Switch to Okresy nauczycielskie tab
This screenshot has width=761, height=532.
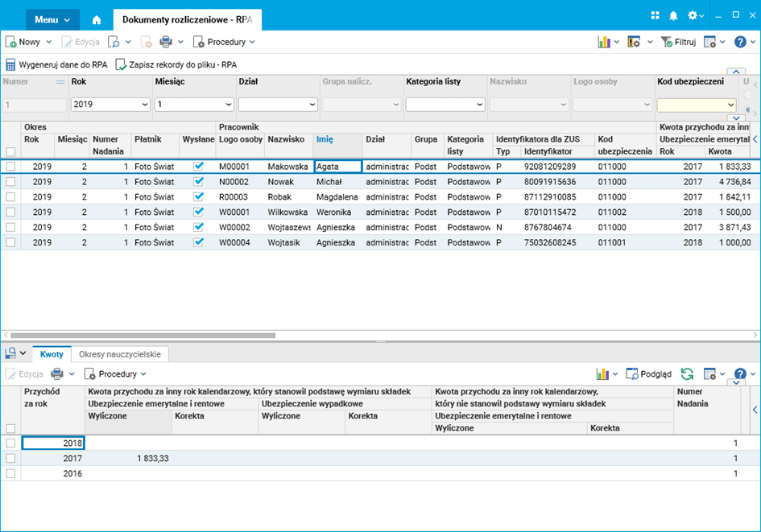(119, 354)
